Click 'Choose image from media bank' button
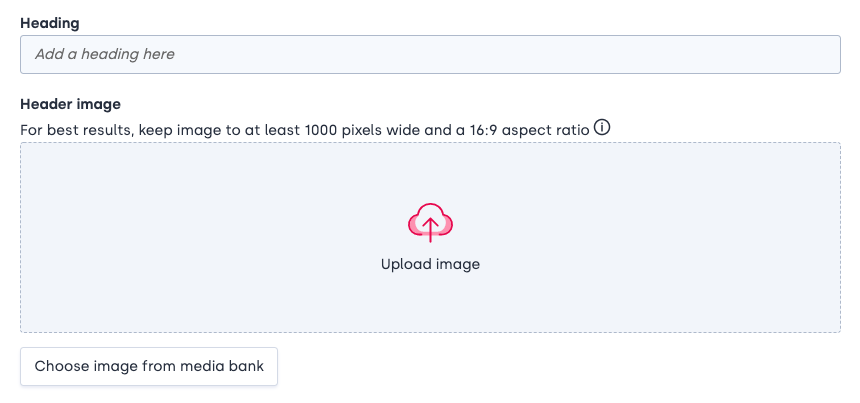This screenshot has width=860, height=403. [149, 366]
